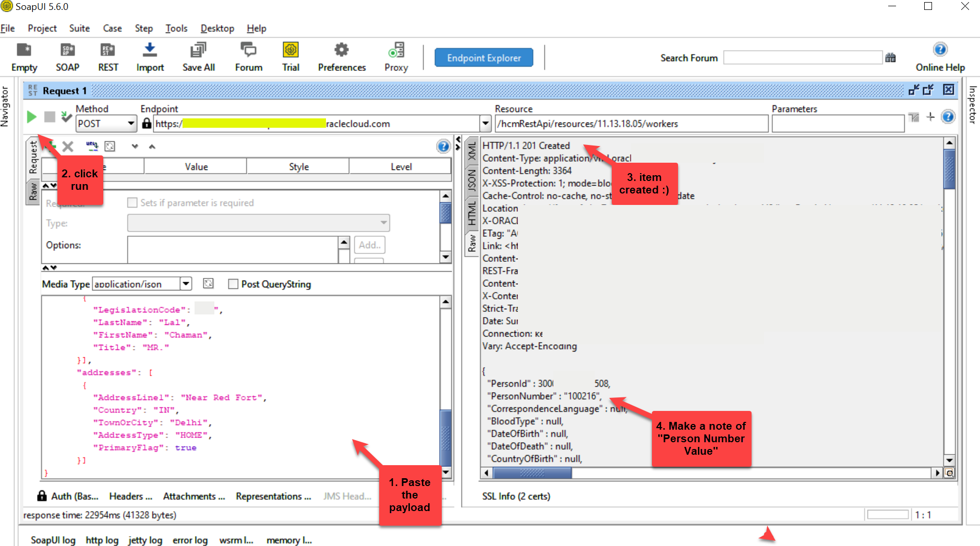Create an Empty project from toolbar

(x=24, y=57)
